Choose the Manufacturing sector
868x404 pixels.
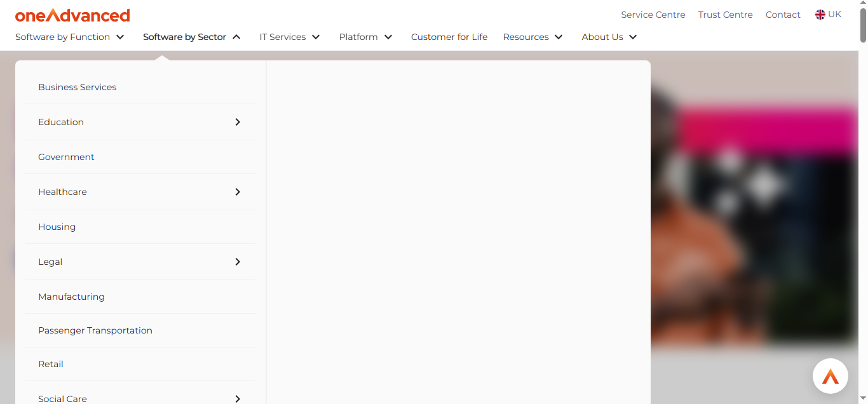point(71,297)
